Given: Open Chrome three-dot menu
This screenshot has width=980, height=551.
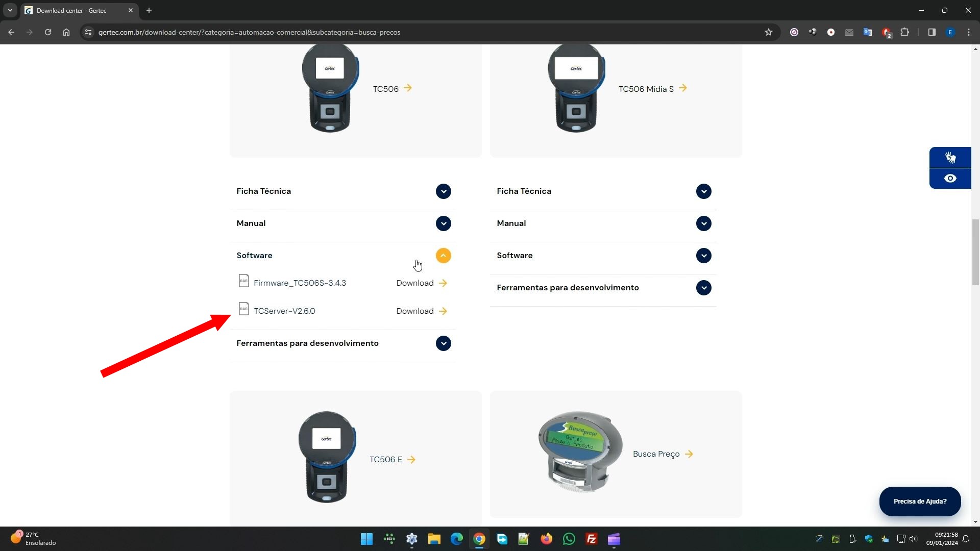Looking at the screenshot, I should pos(969,32).
